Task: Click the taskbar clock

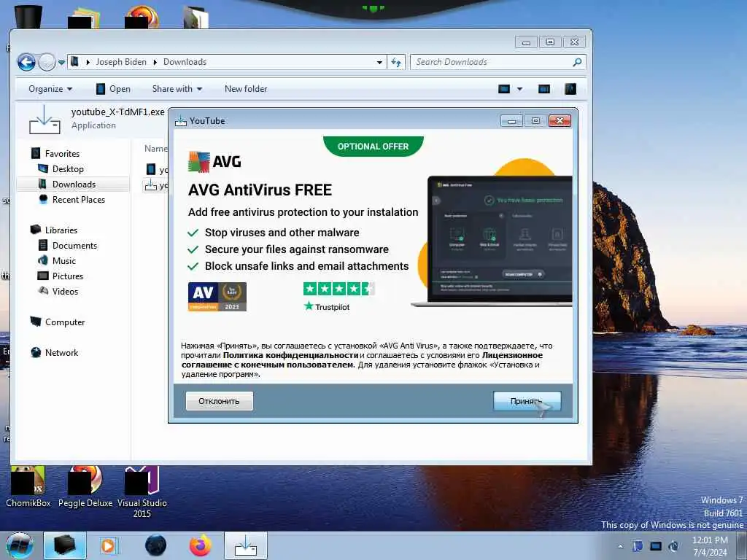Action: click(x=710, y=545)
